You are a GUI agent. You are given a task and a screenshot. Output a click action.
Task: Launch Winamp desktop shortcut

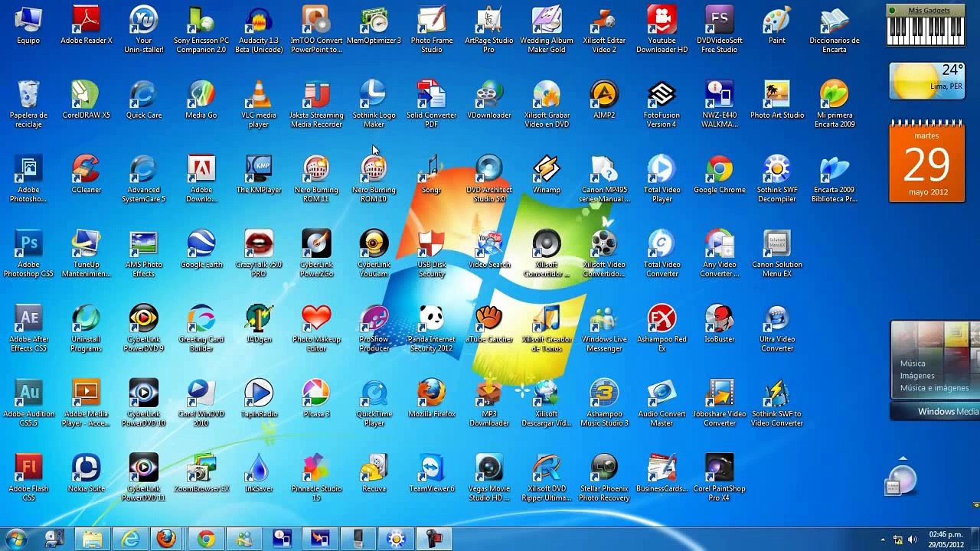click(x=547, y=174)
